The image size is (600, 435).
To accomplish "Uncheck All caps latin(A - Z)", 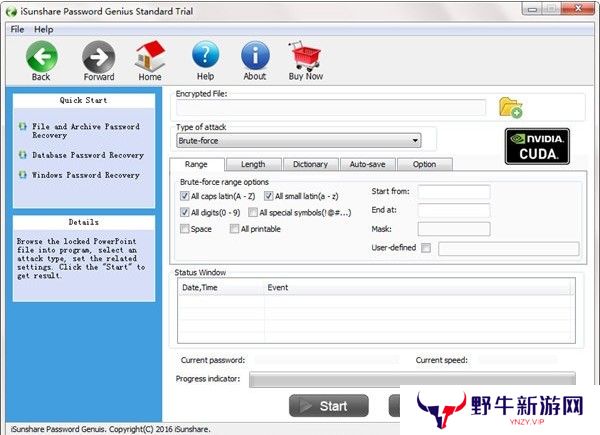I will 185,196.
